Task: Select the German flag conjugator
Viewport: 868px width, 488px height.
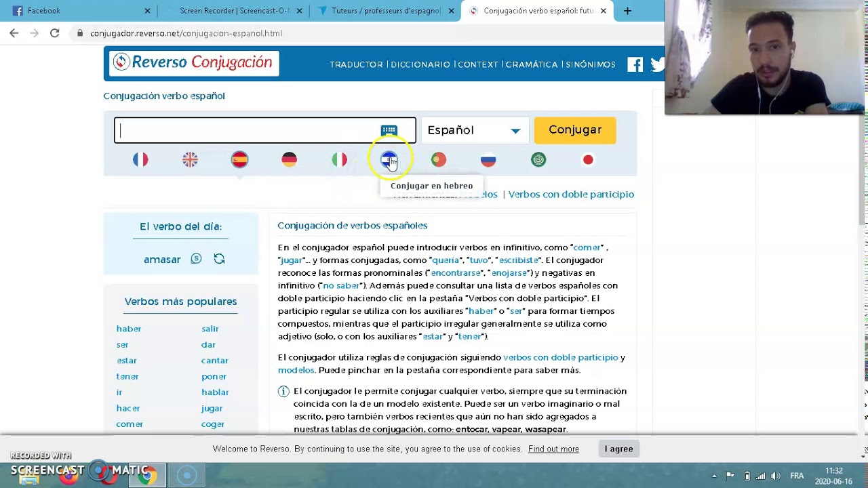Action: pos(289,160)
